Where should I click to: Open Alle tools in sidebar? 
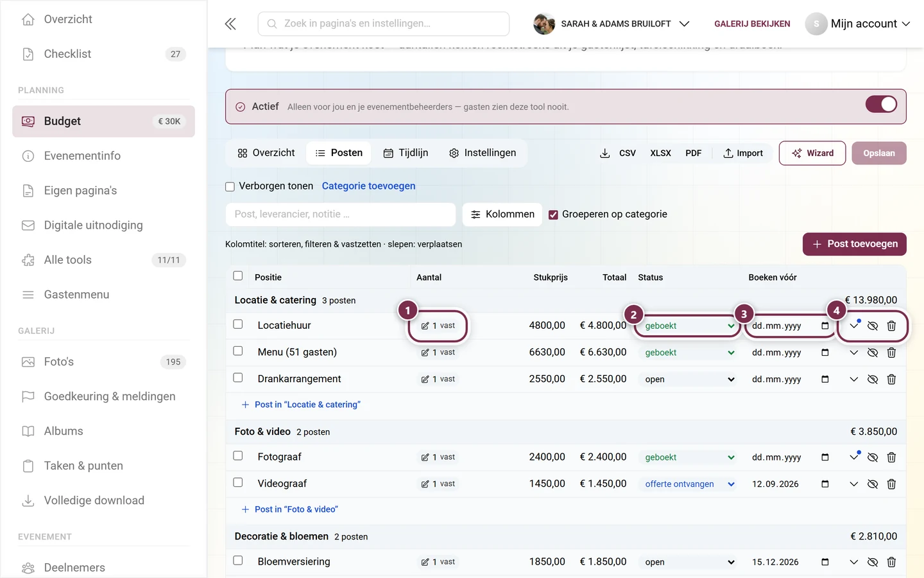pos(103,260)
